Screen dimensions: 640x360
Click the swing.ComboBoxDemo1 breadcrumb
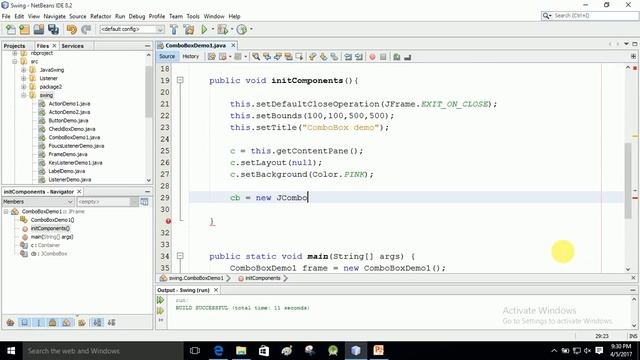[196, 278]
